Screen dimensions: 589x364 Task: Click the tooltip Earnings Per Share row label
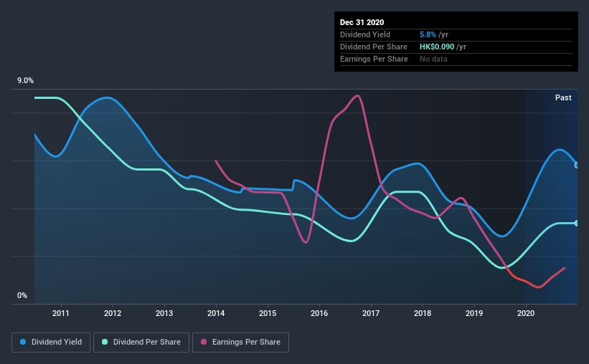point(374,59)
